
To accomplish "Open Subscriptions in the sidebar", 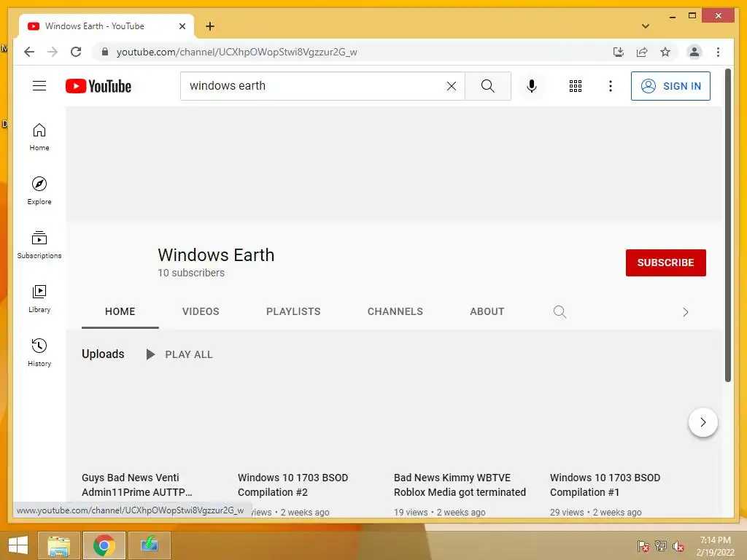I will click(39, 245).
